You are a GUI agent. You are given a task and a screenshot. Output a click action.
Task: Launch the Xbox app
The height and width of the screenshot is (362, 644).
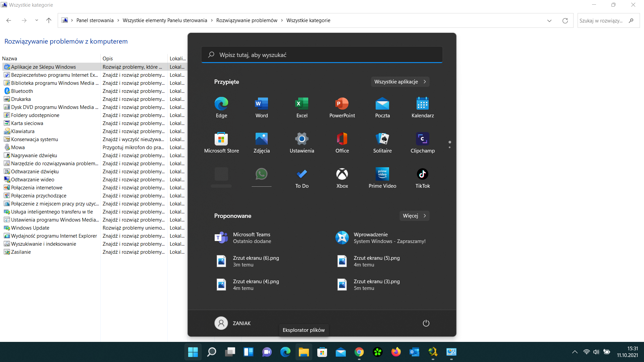coord(342,178)
